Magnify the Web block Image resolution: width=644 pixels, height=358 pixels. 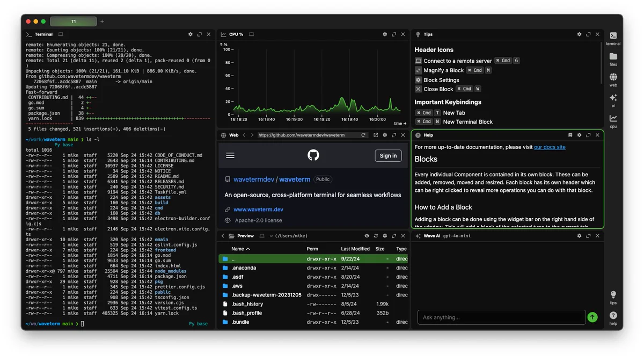click(394, 135)
